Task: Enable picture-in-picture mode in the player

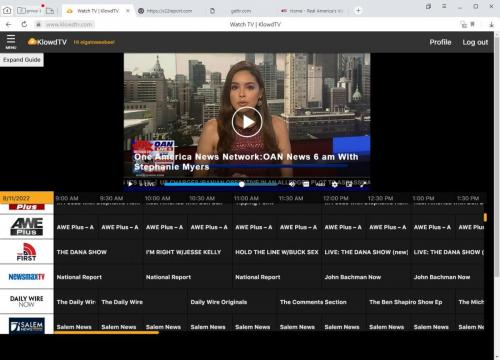Action: pos(349,184)
